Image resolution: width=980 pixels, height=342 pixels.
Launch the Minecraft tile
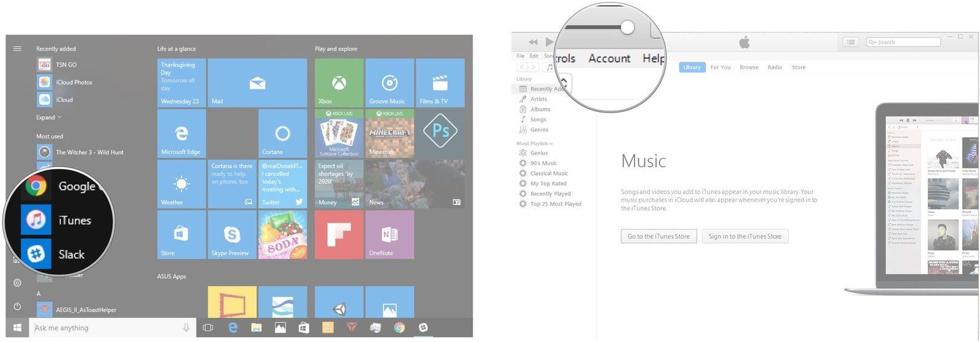[x=389, y=133]
